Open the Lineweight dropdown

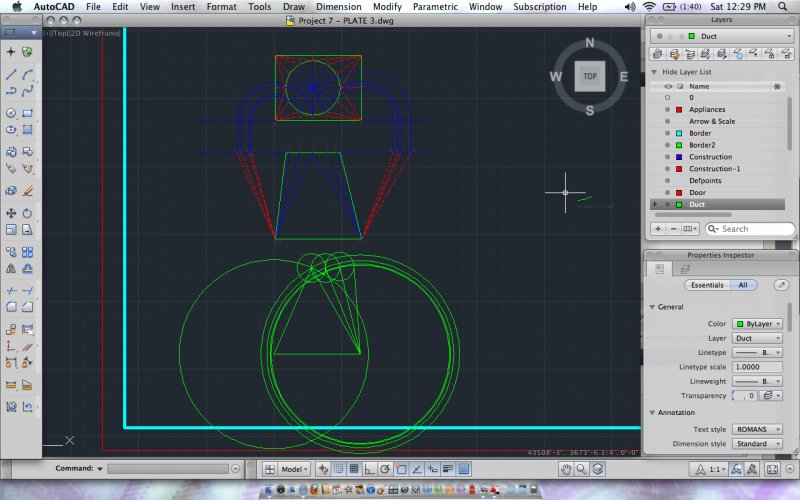[x=758, y=381]
